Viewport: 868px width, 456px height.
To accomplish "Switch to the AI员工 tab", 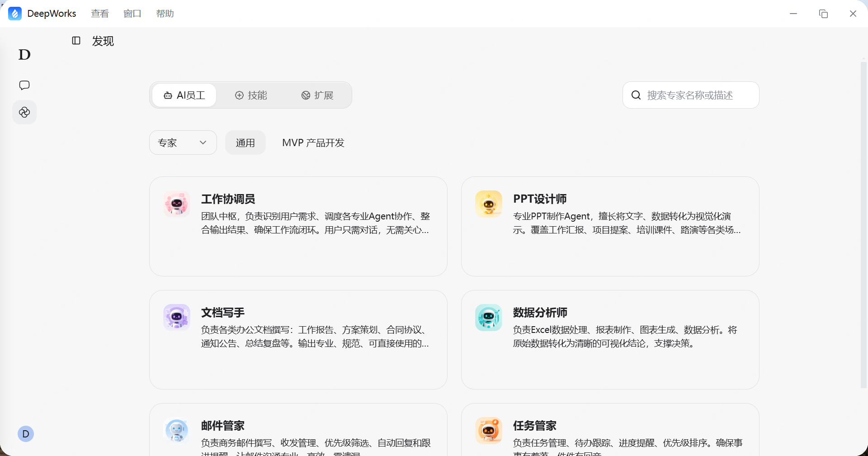I will click(x=184, y=95).
